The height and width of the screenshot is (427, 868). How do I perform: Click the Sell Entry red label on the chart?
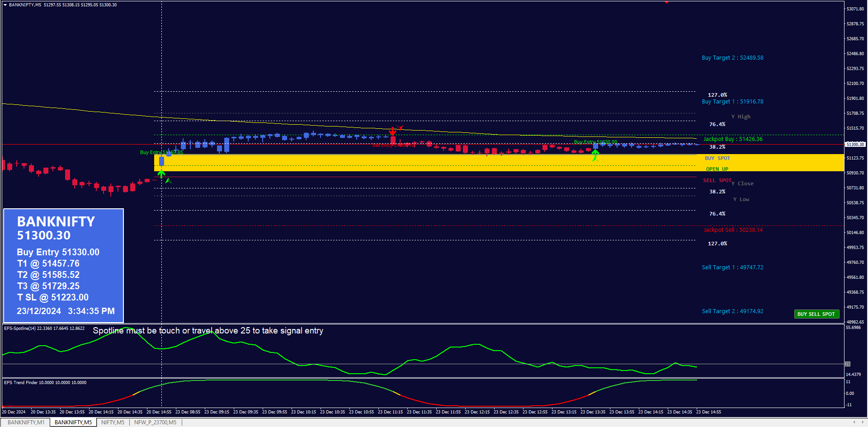[x=393, y=145]
